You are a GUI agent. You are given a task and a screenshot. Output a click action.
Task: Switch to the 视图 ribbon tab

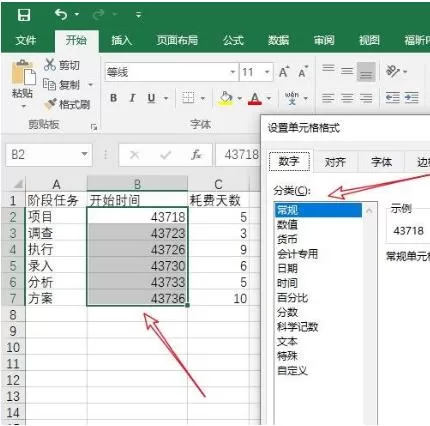pos(369,40)
